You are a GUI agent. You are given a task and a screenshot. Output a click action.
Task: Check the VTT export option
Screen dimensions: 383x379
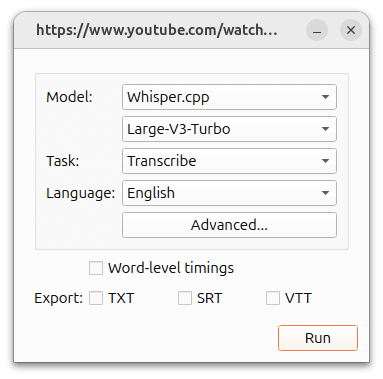[273, 298]
